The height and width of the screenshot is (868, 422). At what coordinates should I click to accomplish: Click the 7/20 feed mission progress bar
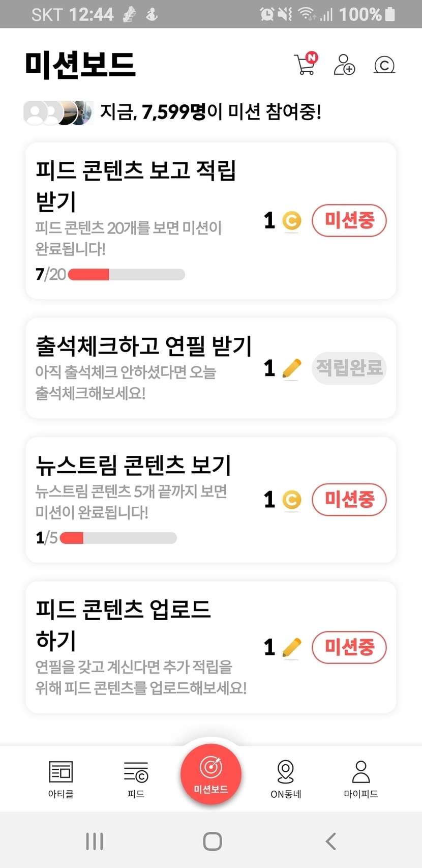126,275
